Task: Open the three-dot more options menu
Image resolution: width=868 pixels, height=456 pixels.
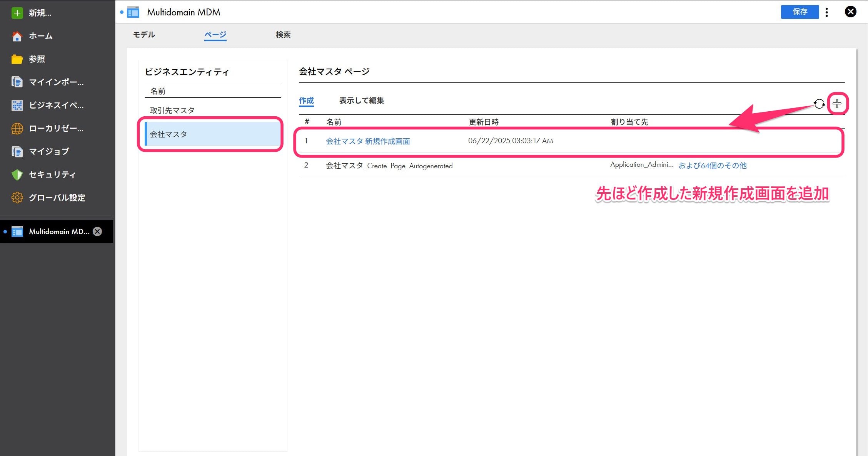Action: pyautogui.click(x=826, y=12)
